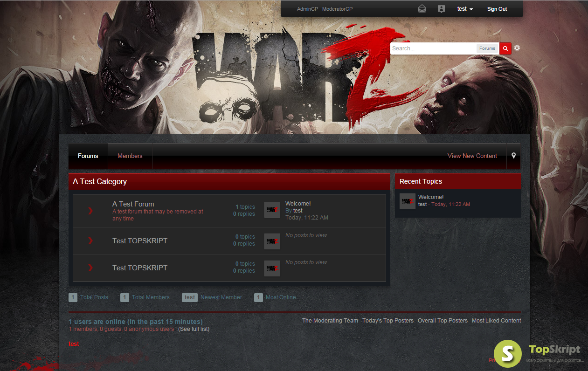Go to AdminCP
The height and width of the screenshot is (371, 588).
(x=308, y=9)
